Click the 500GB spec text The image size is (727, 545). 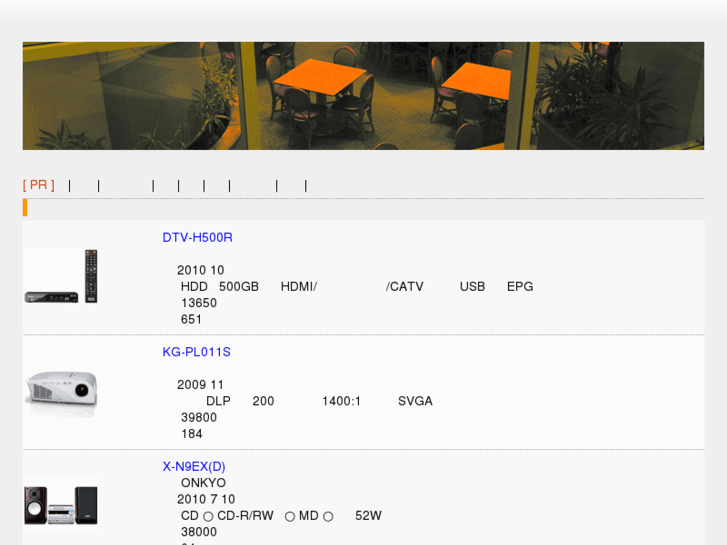tap(239, 286)
